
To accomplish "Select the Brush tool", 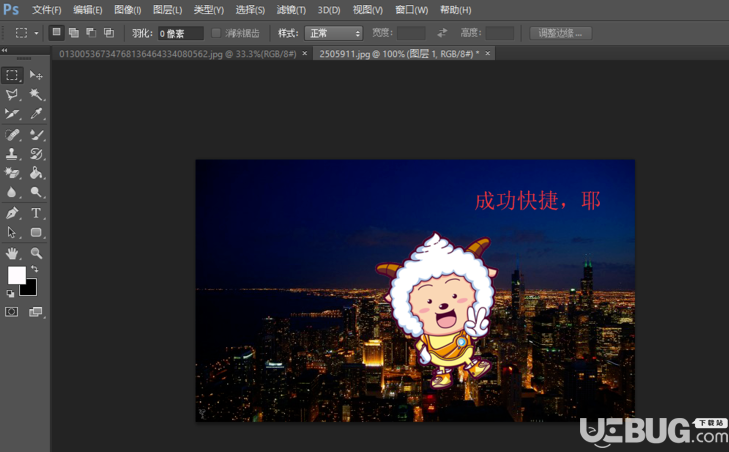I will coord(36,135).
